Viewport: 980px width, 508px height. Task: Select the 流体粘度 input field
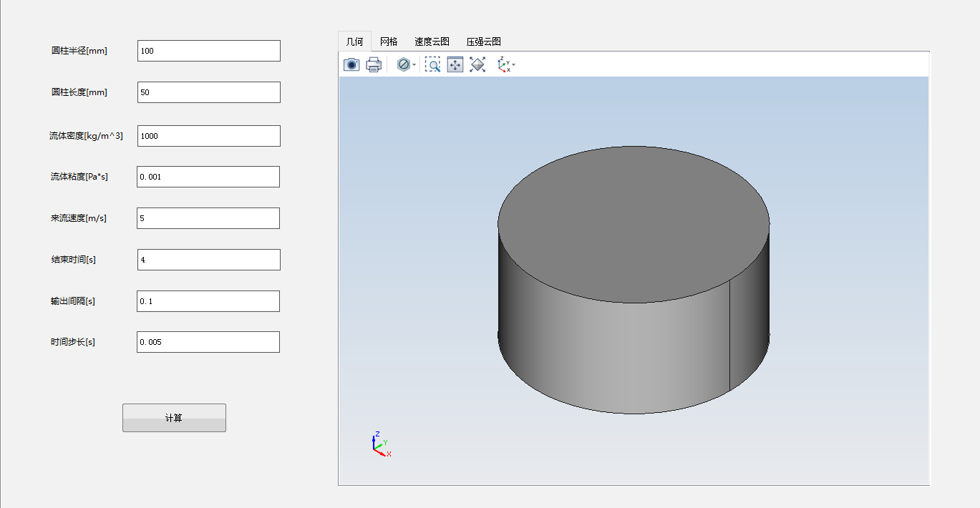tap(208, 177)
